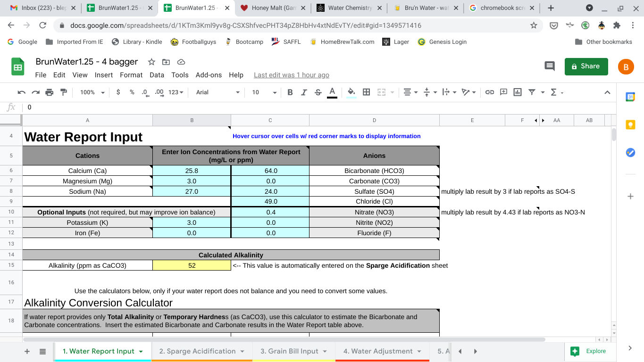This screenshot has width=644, height=362.
Task: Open horizontal align options
Action: click(411, 92)
